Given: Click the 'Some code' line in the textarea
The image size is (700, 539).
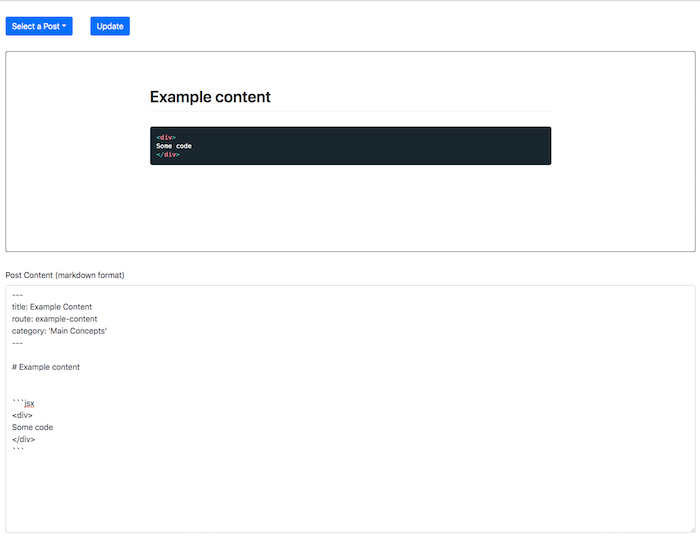Looking at the screenshot, I should (32, 427).
